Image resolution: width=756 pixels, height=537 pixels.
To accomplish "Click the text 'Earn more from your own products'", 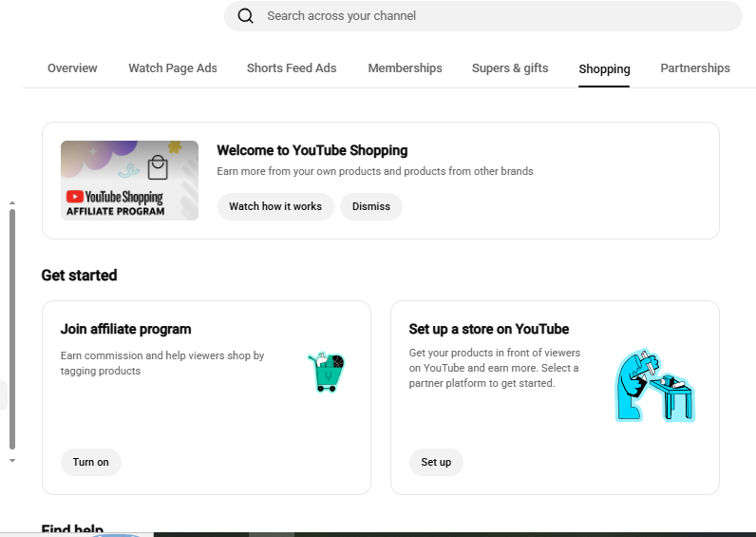I will pyautogui.click(x=299, y=171).
